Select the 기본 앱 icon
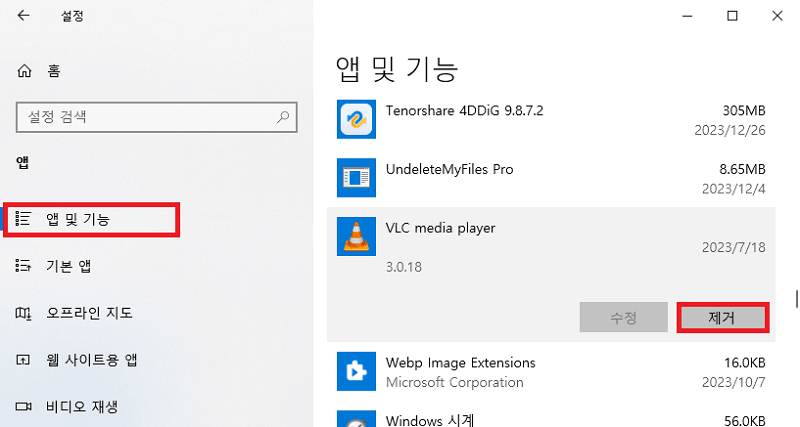 [23, 266]
